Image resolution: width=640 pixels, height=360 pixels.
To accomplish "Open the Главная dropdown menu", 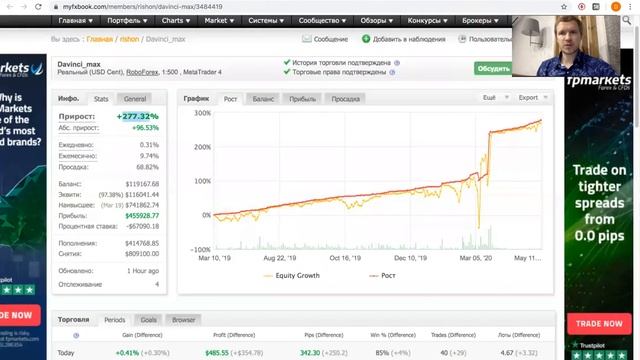I will point(76,20).
